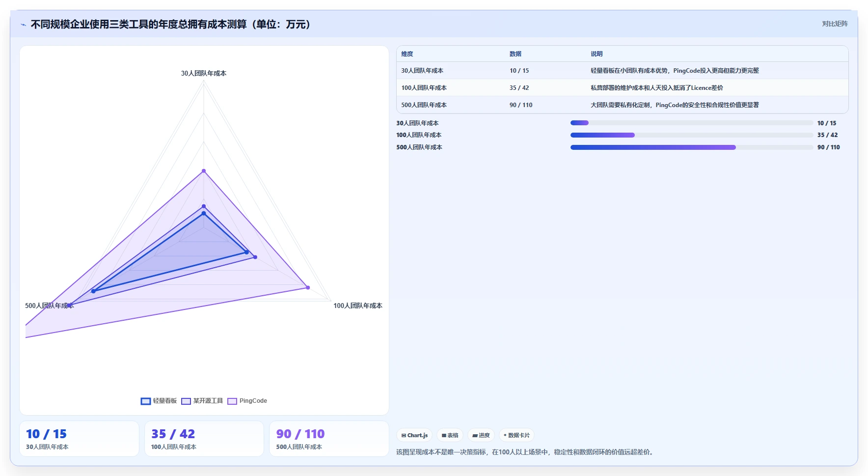This screenshot has width=868, height=476.
Task: Click the 说明 column header
Action: pos(597,54)
